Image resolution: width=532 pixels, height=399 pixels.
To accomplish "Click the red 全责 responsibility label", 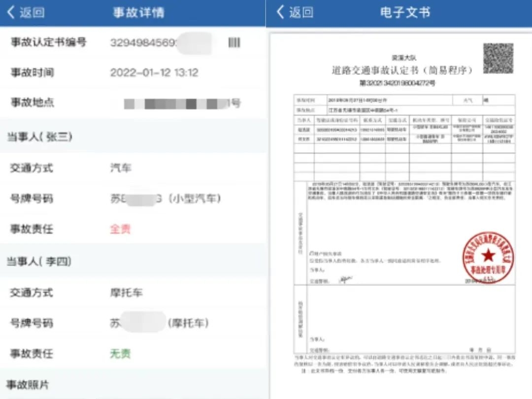I will 120,229.
